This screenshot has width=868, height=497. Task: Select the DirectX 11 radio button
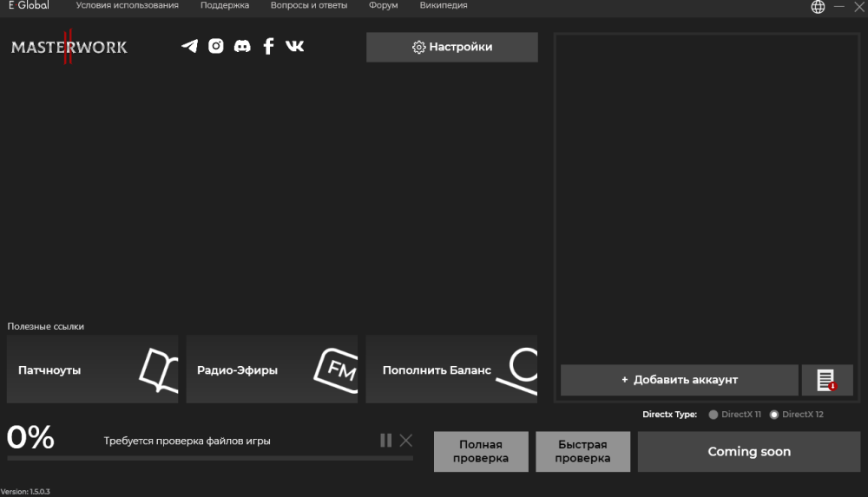click(713, 415)
